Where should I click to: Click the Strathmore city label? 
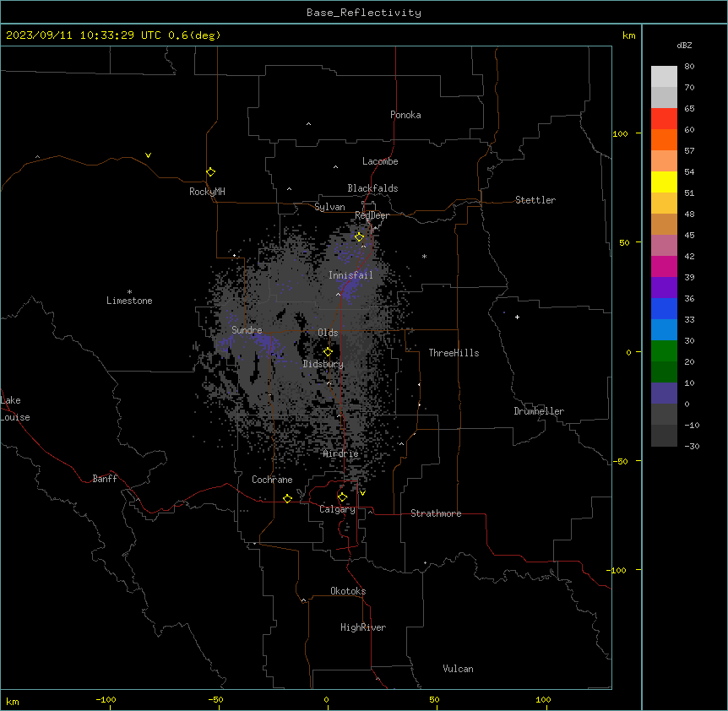click(436, 513)
